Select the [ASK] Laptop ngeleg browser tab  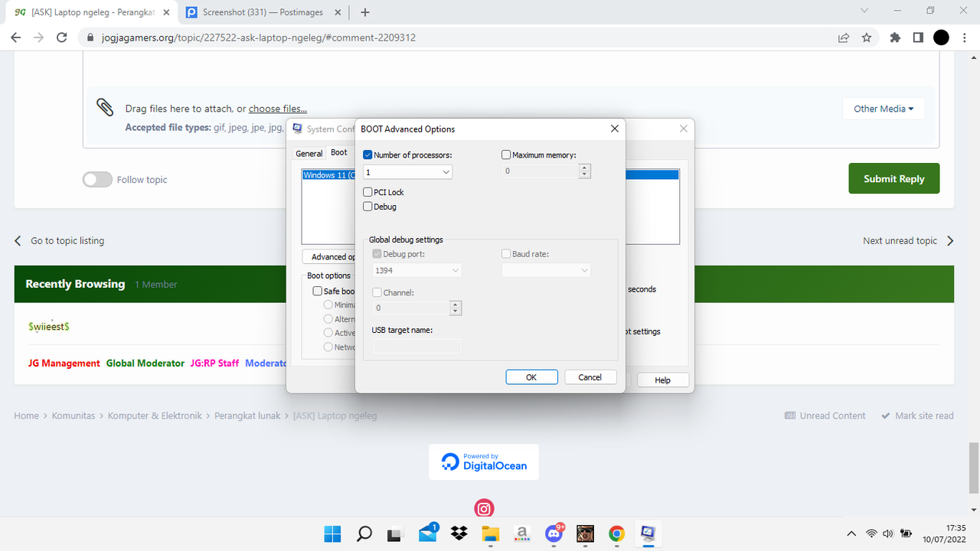(92, 12)
